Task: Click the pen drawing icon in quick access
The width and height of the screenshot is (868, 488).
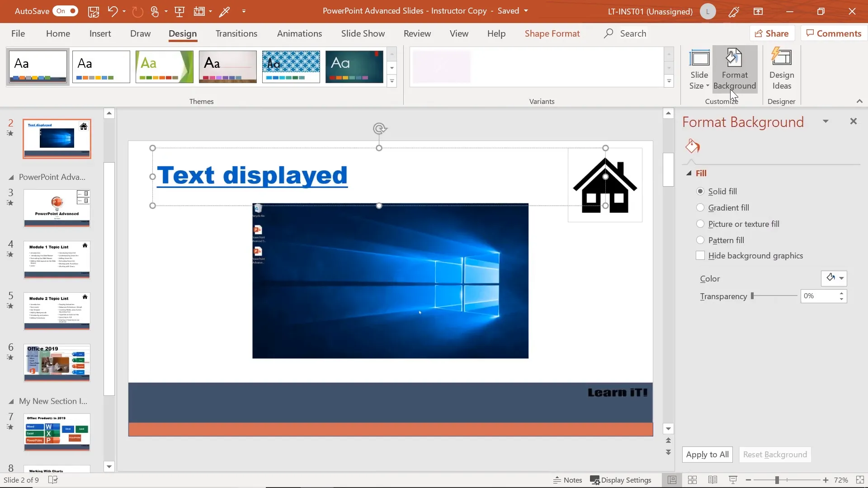Action: point(224,12)
